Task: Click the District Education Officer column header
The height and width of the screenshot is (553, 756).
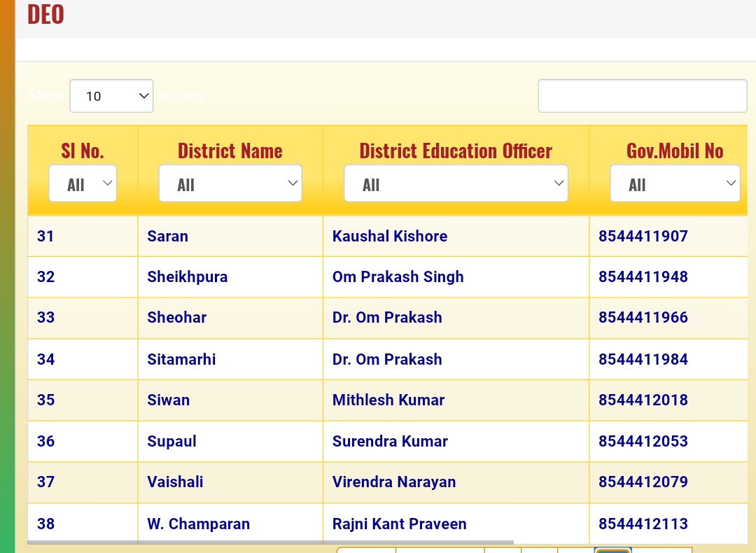Action: pos(456,150)
